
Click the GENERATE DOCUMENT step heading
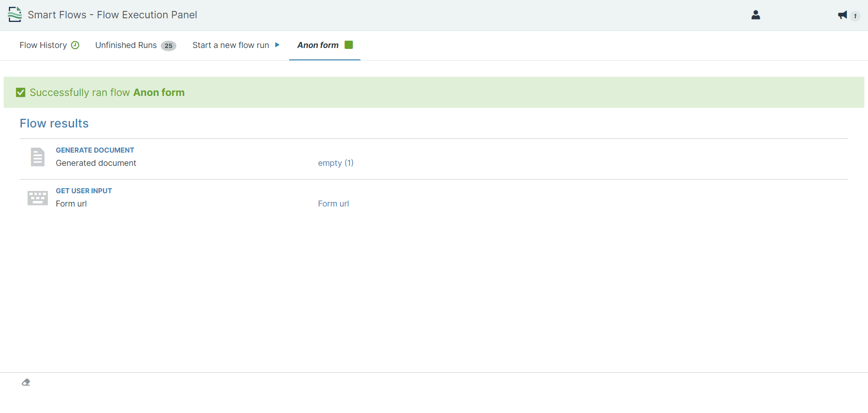click(95, 150)
